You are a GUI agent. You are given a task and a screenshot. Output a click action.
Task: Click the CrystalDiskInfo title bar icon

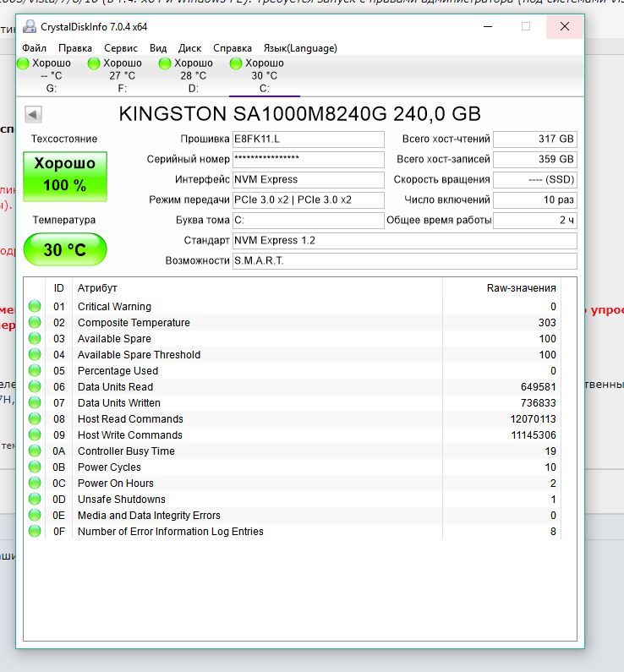click(x=30, y=26)
